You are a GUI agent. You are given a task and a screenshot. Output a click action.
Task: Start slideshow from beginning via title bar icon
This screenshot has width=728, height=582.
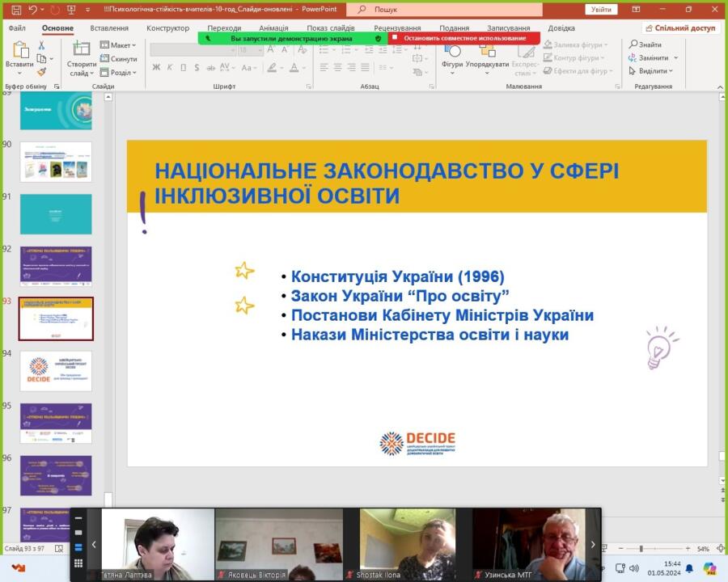71,9
